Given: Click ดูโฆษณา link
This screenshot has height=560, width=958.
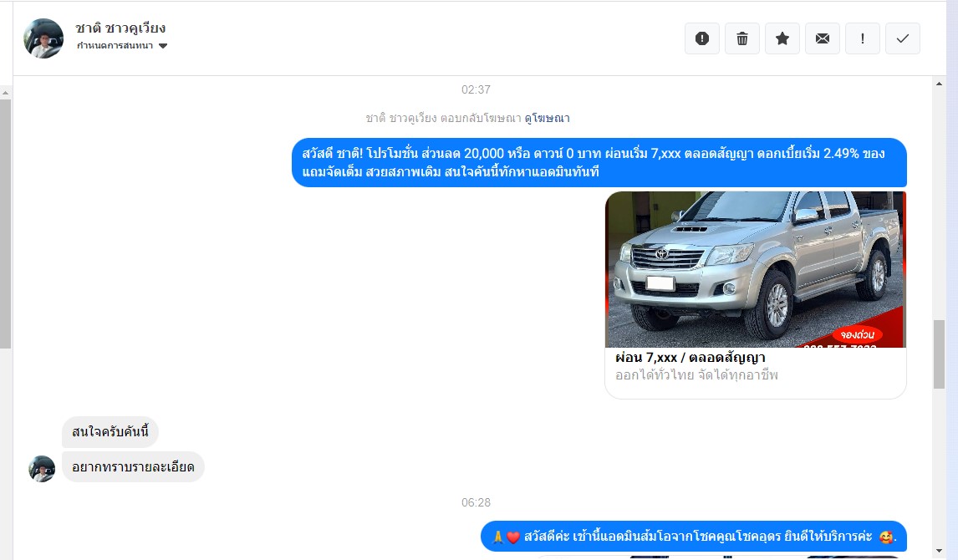Looking at the screenshot, I should 547,118.
